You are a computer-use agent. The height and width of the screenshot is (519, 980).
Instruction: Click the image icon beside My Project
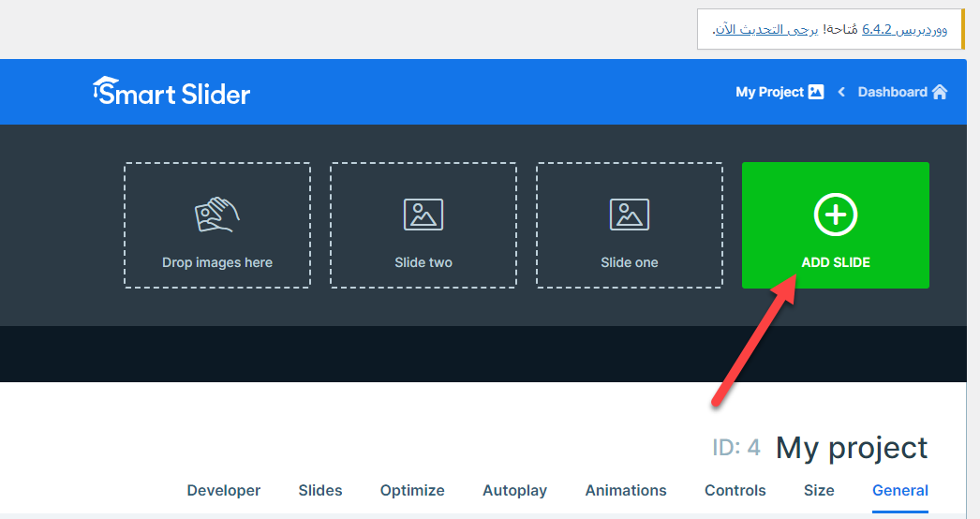[816, 92]
